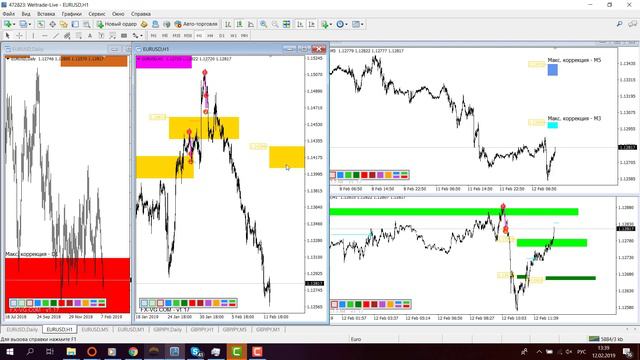Switch timeframe to MN
This screenshot has height=360, width=640.
[244, 36]
